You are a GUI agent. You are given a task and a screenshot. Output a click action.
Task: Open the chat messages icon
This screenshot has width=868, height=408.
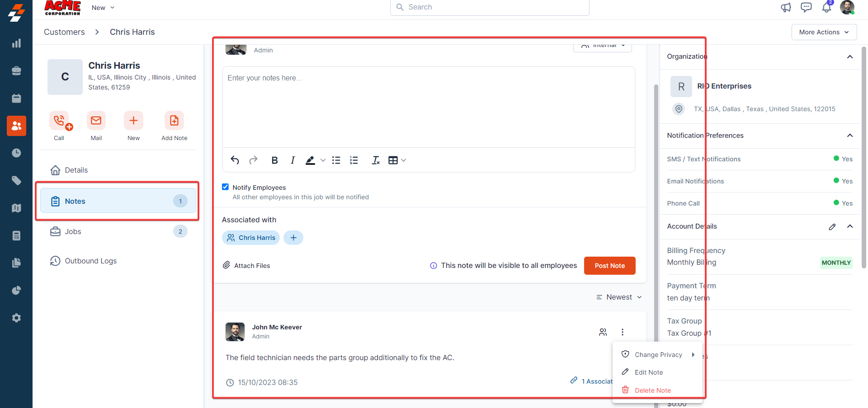[806, 7]
